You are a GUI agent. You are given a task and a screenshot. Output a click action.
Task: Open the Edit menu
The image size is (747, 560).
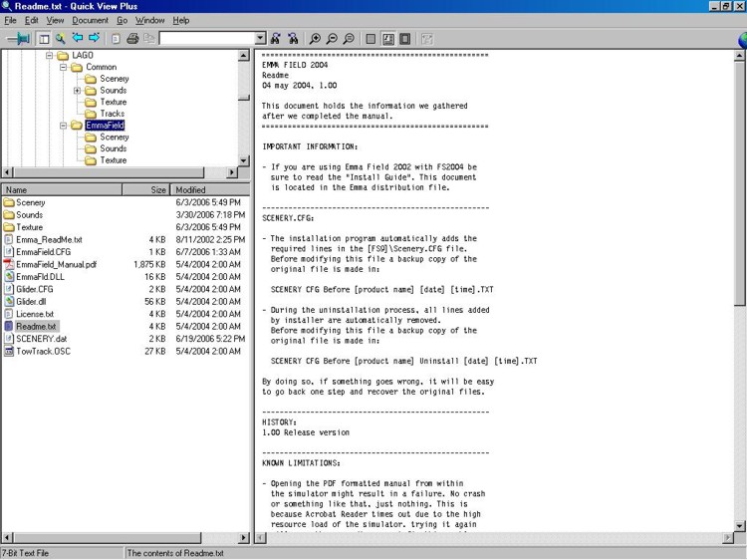click(32, 20)
